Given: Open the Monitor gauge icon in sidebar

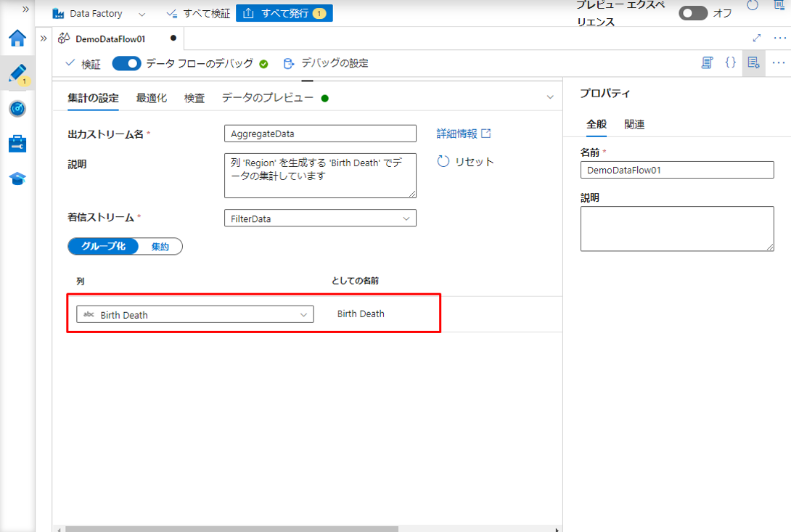Looking at the screenshot, I should coord(17,109).
